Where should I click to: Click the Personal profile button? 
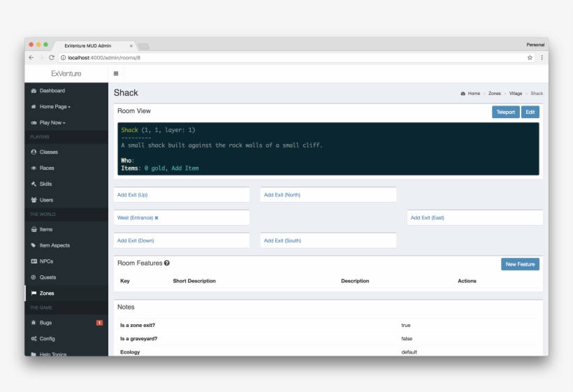tap(535, 45)
